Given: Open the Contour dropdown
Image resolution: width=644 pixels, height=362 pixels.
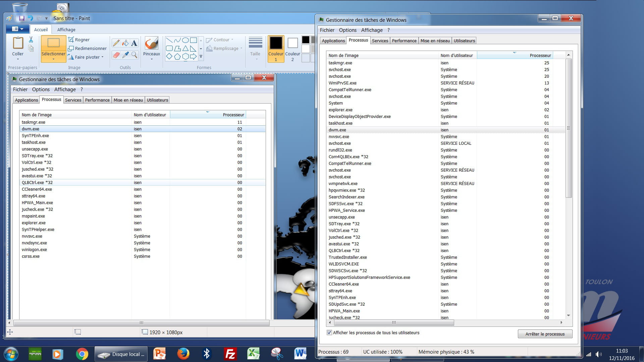Looking at the screenshot, I should (x=232, y=40).
